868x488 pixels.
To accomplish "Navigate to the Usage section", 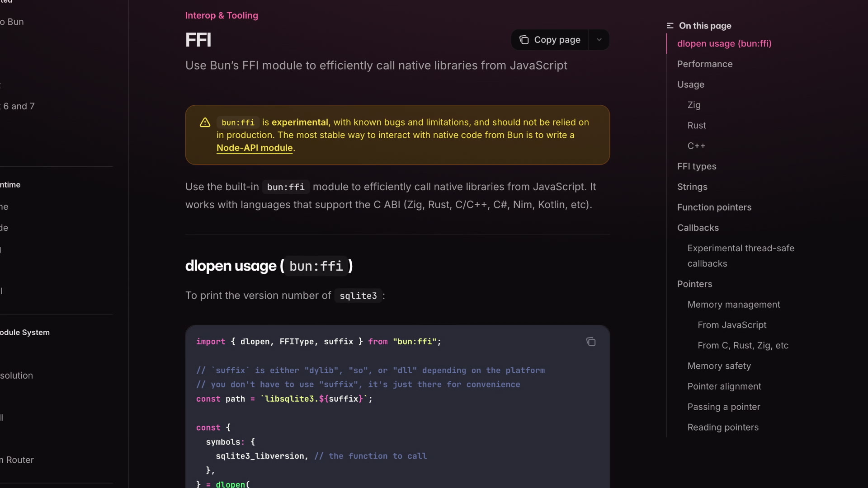I will [x=691, y=84].
